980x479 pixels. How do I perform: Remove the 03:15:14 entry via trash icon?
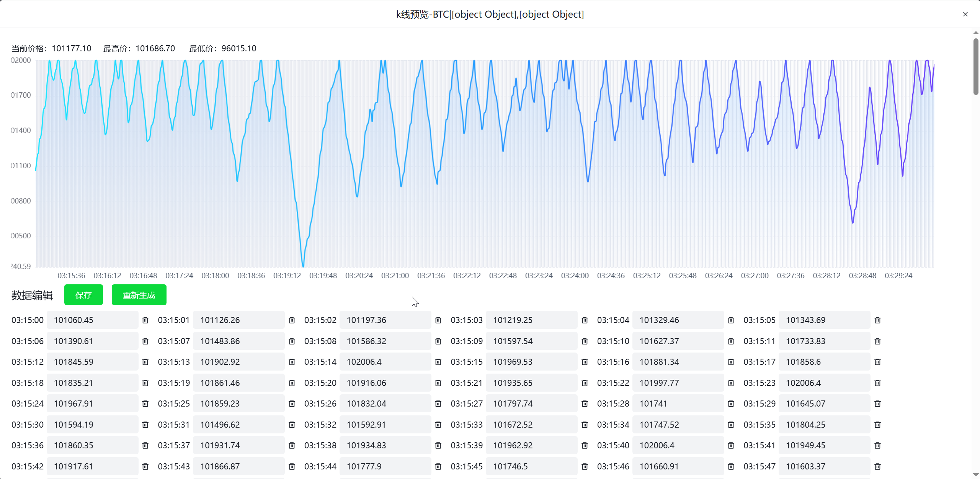(x=438, y=362)
